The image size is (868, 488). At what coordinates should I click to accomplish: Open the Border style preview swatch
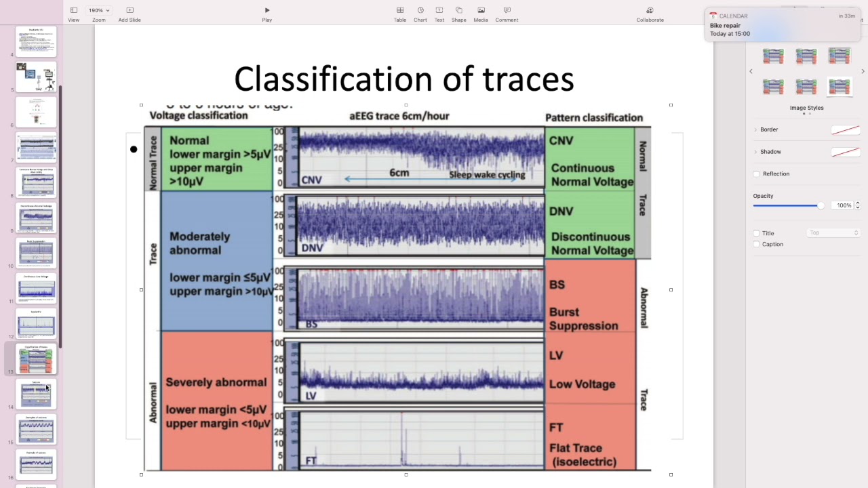pos(846,130)
